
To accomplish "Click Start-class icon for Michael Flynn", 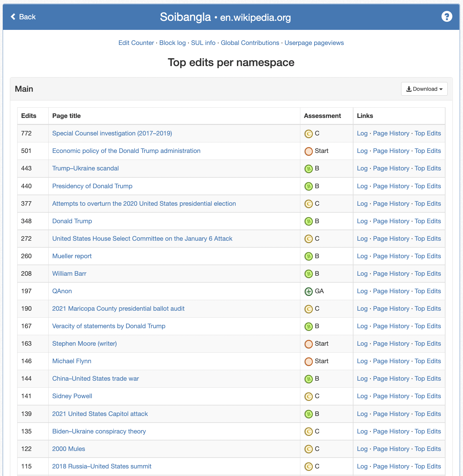I will tap(308, 361).
